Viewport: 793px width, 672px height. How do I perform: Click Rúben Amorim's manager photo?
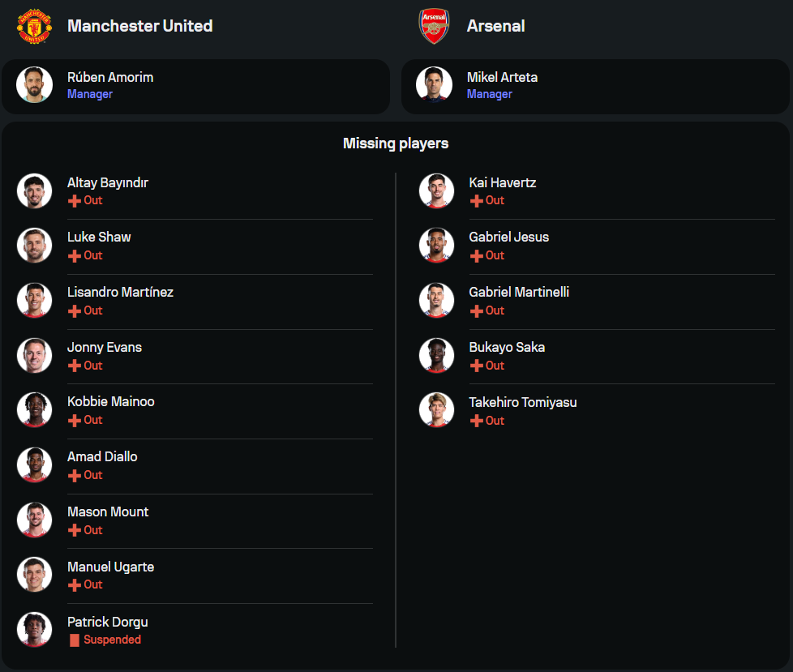coord(34,85)
